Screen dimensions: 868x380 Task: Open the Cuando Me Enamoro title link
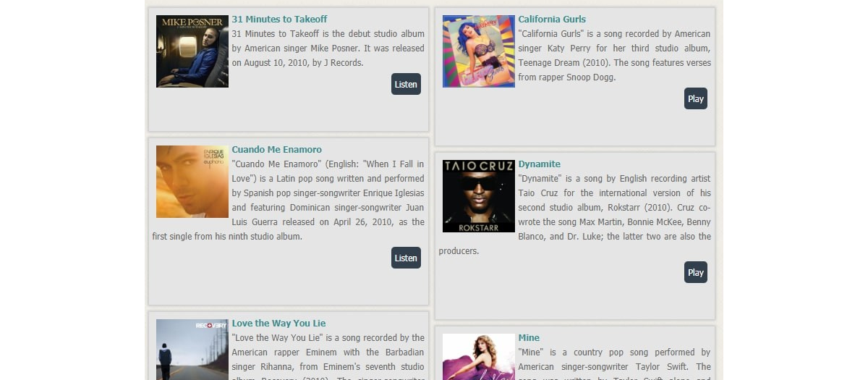[276, 150]
